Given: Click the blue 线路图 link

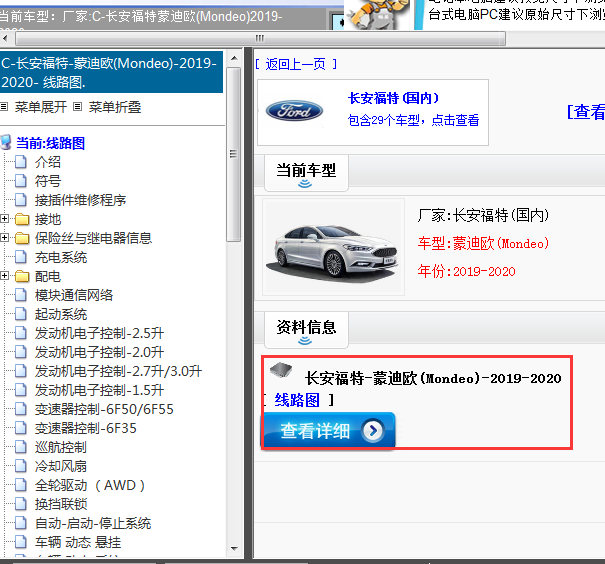Looking at the screenshot, I should (x=297, y=400).
